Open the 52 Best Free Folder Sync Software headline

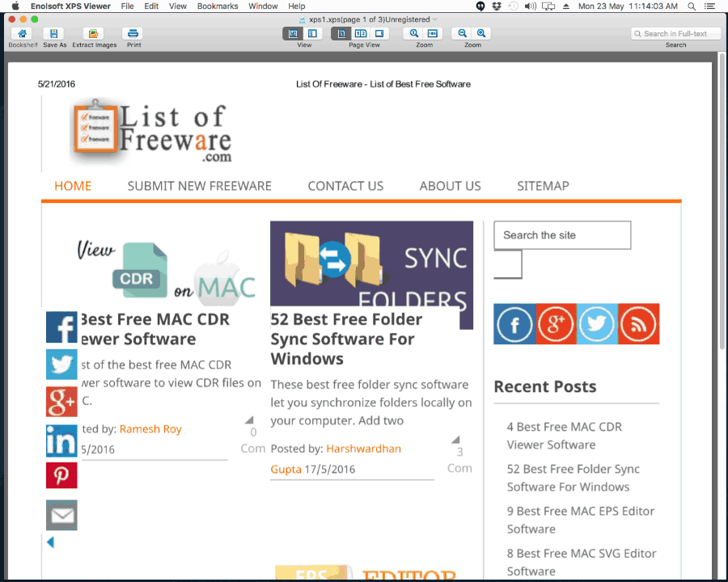[346, 339]
